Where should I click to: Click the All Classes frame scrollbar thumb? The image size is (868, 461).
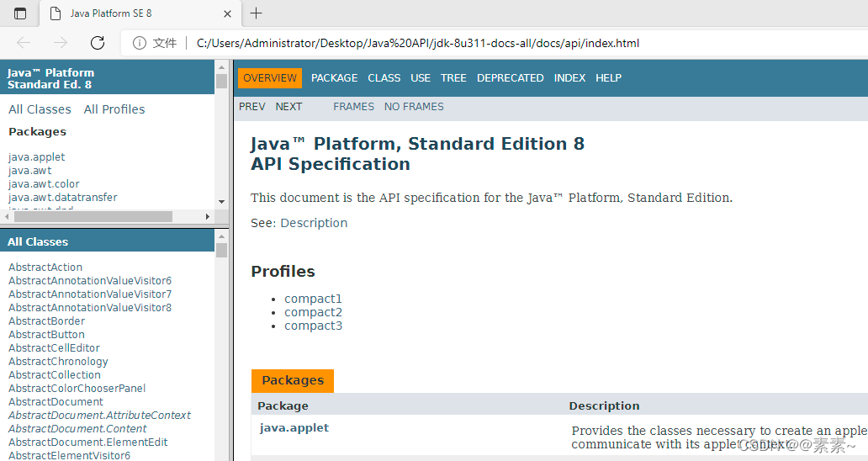pos(221,251)
